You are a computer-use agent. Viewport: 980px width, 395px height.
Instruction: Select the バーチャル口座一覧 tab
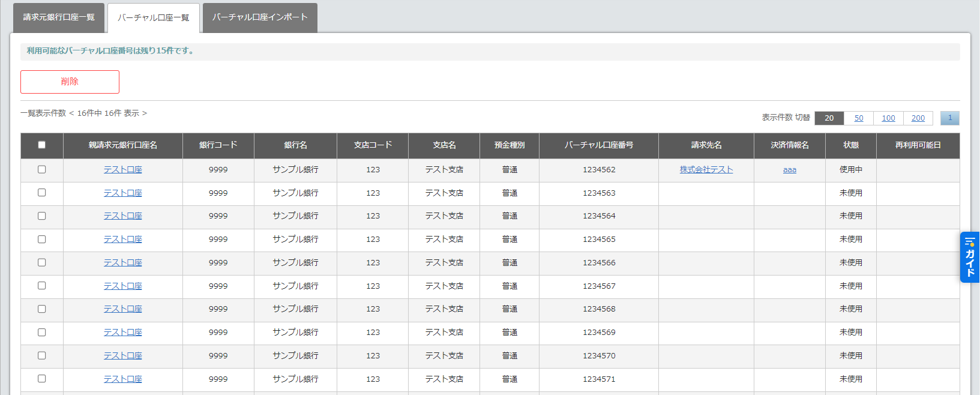(153, 18)
